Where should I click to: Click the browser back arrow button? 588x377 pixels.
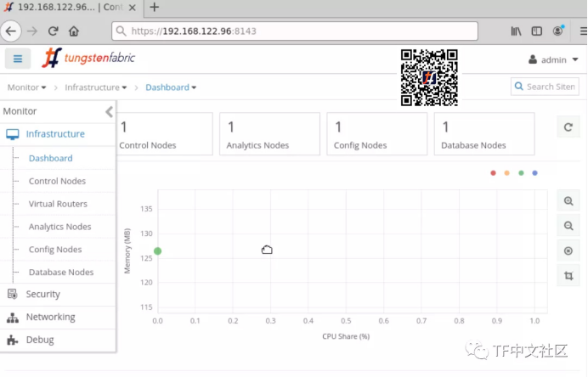pos(11,31)
